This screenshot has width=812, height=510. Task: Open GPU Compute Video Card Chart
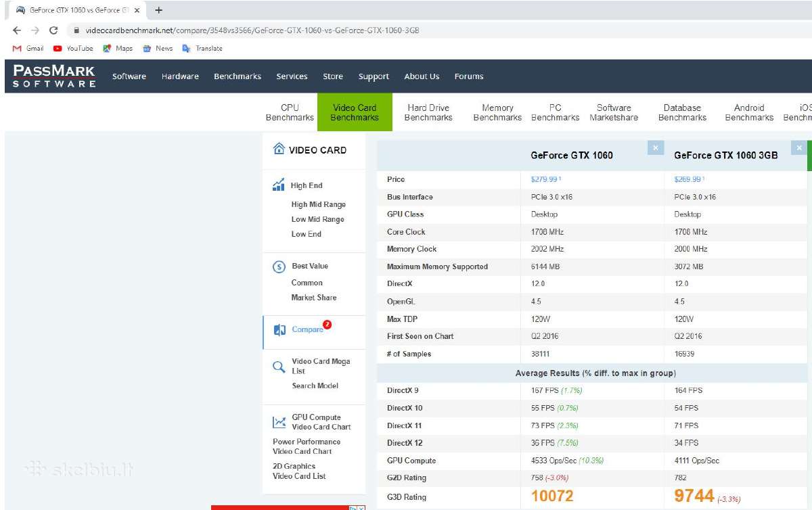(321, 422)
